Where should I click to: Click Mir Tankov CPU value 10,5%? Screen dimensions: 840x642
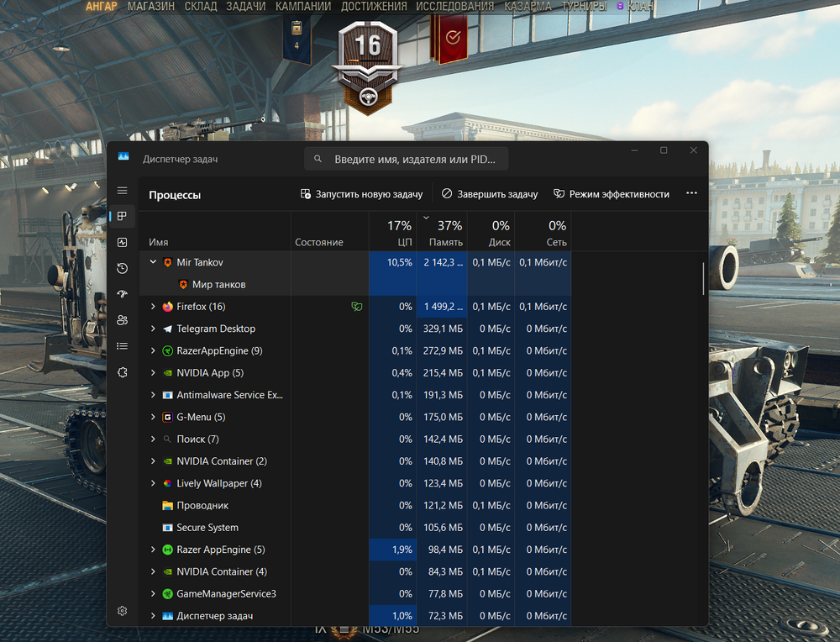(x=400, y=262)
